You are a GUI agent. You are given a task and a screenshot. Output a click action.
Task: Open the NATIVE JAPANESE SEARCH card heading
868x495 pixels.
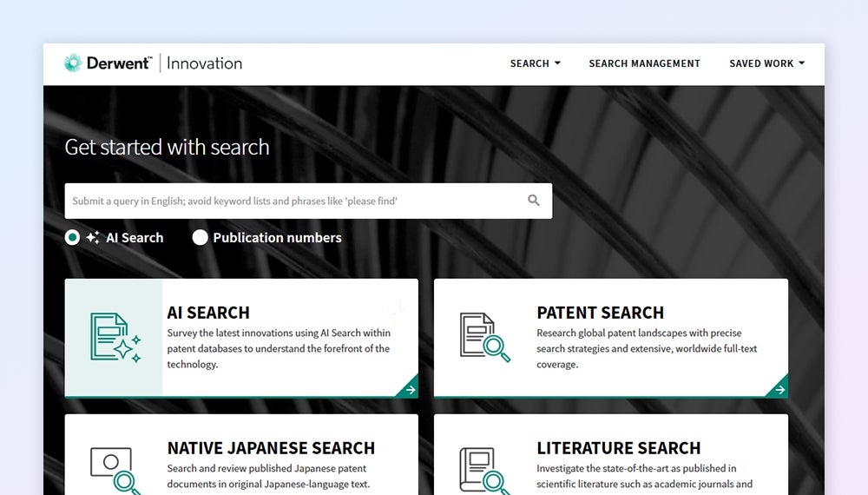pos(271,448)
